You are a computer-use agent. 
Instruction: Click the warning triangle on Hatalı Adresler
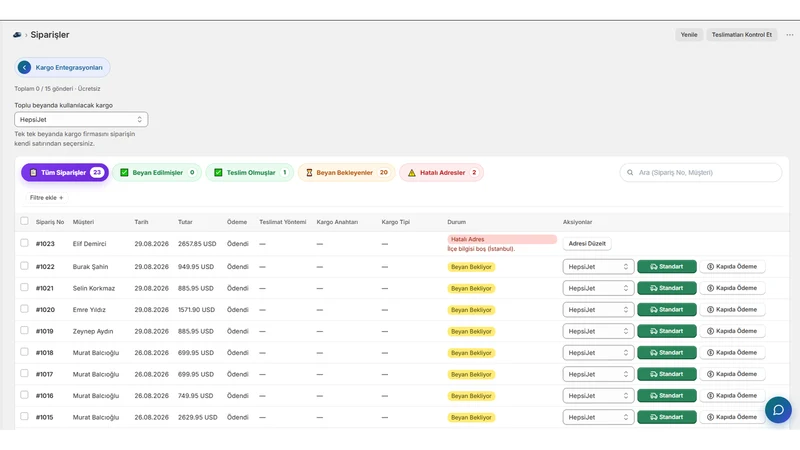click(x=412, y=173)
